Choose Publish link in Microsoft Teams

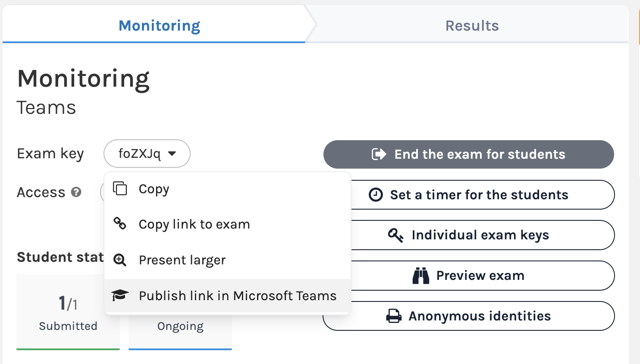click(237, 295)
